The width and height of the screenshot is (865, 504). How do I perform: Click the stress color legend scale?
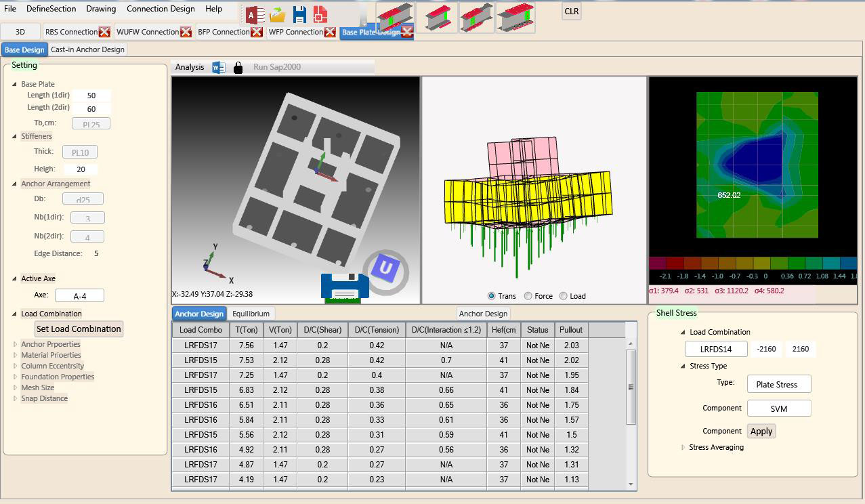(x=752, y=264)
